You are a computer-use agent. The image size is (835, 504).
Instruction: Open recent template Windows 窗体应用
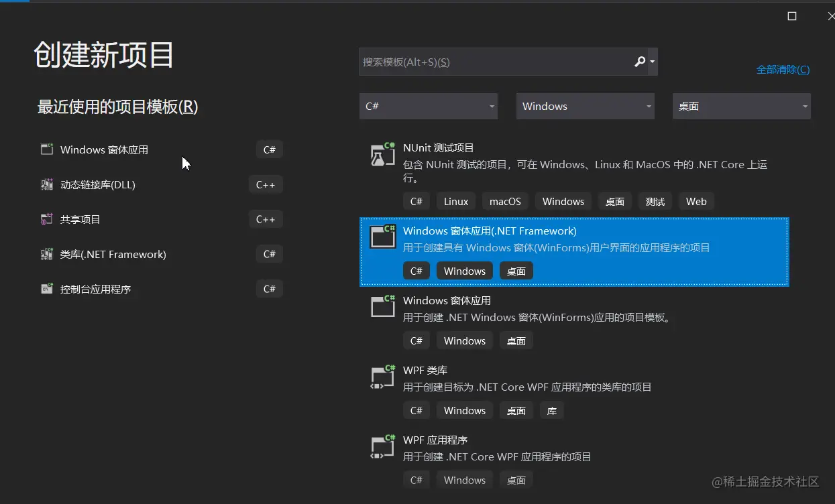click(x=162, y=149)
